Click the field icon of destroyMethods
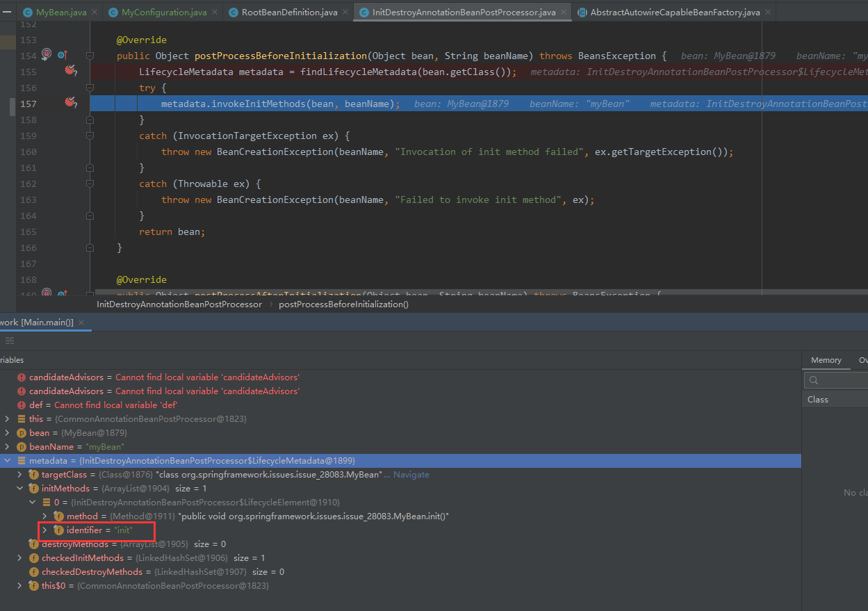The width and height of the screenshot is (868, 611). (x=34, y=544)
